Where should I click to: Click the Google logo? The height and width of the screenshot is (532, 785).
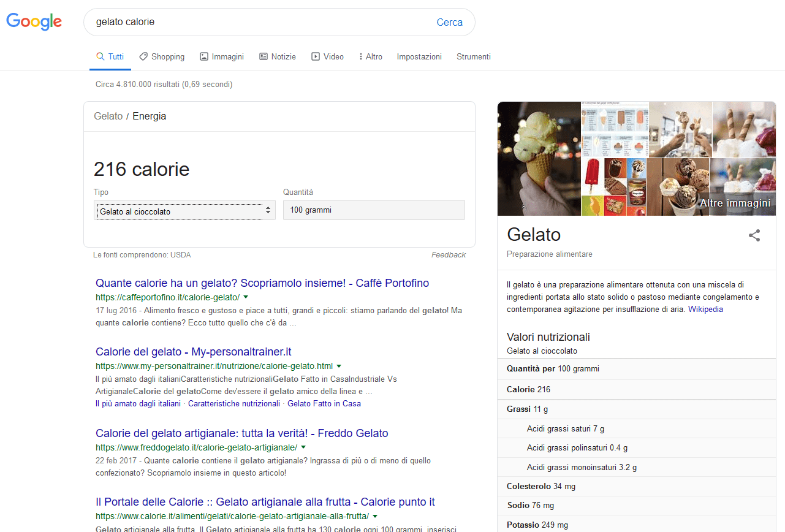(x=34, y=21)
